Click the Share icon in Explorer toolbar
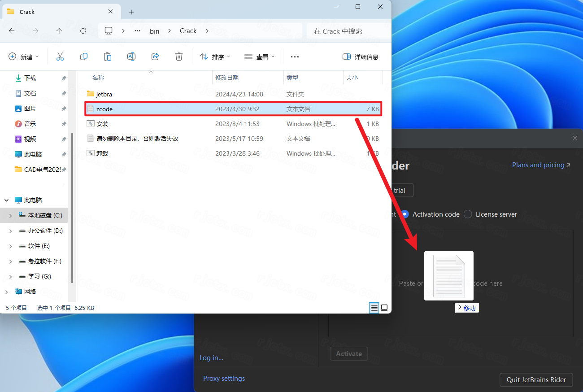 (155, 57)
